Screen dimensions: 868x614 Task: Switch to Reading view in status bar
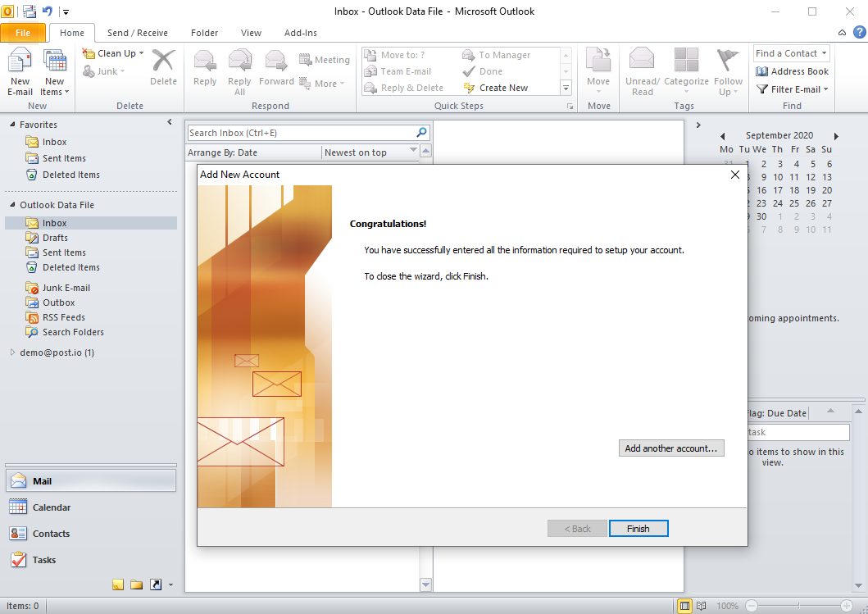coord(702,606)
